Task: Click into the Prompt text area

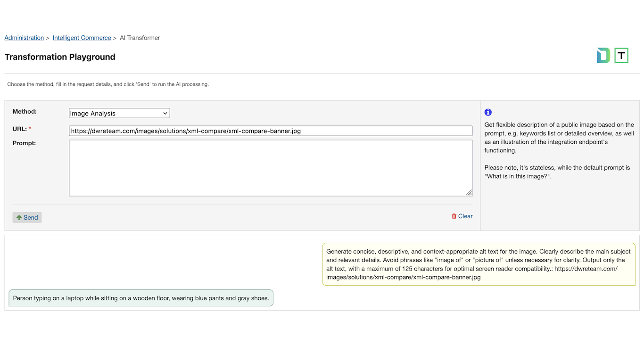Action: 271,168
